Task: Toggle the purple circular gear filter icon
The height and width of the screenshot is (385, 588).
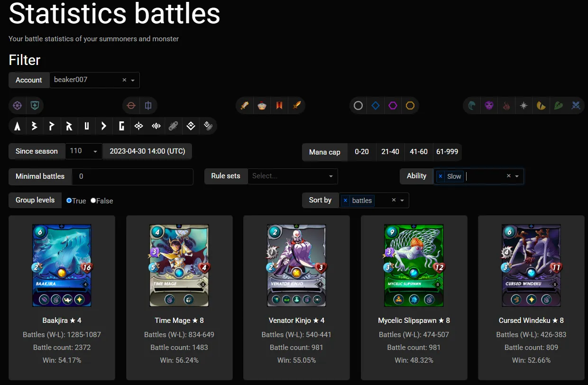Action: (18, 106)
